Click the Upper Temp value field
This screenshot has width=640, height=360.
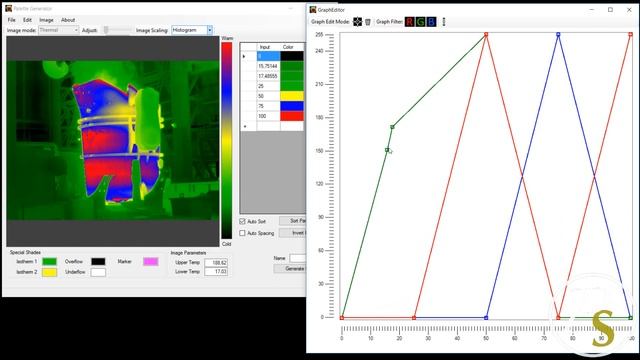coord(216,262)
